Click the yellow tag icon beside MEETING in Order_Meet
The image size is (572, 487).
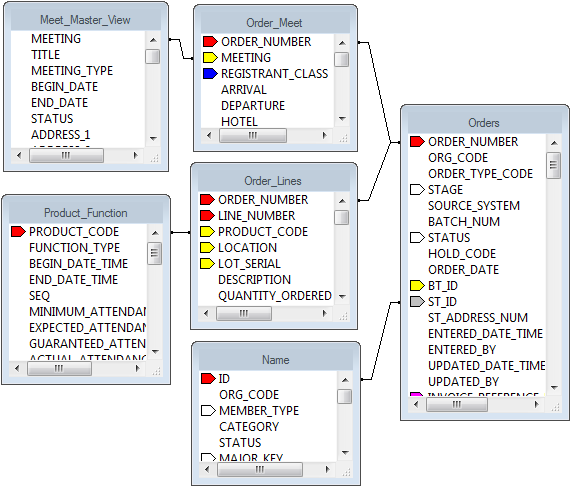pyautogui.click(x=210, y=58)
